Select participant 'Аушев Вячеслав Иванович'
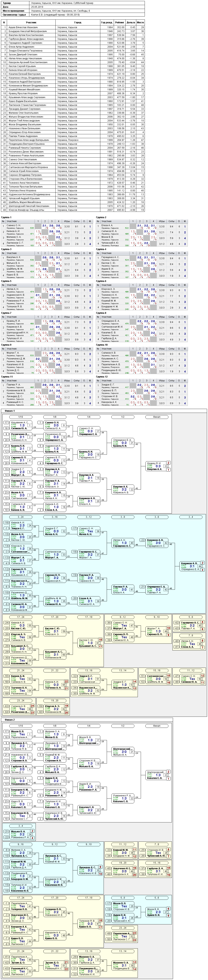This screenshot has height=980, width=208. point(23,27)
